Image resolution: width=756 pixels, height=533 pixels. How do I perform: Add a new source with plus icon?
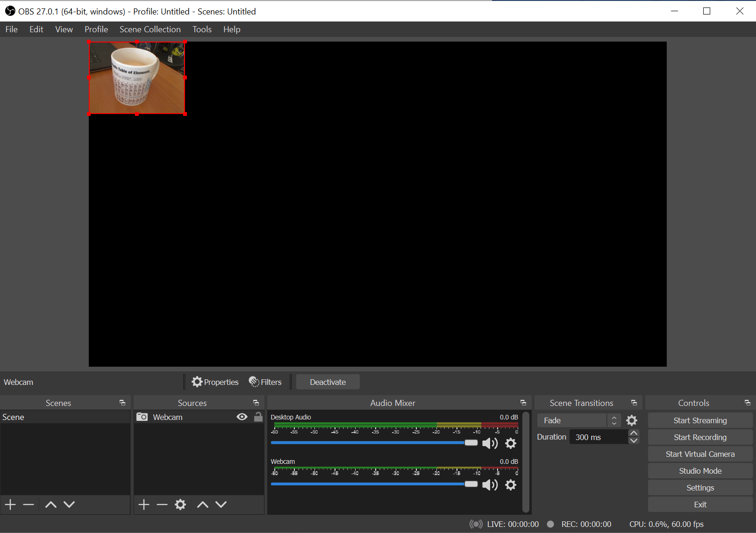(x=144, y=505)
